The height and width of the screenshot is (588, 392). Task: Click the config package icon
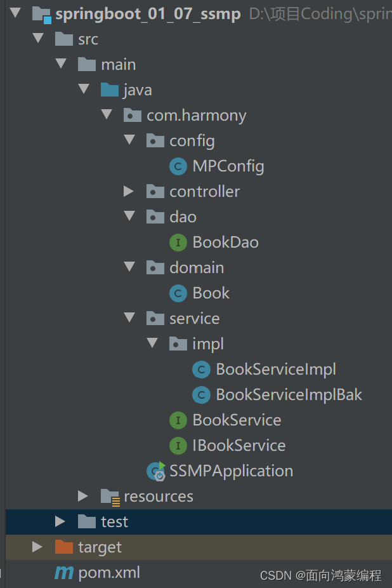pyautogui.click(x=155, y=140)
